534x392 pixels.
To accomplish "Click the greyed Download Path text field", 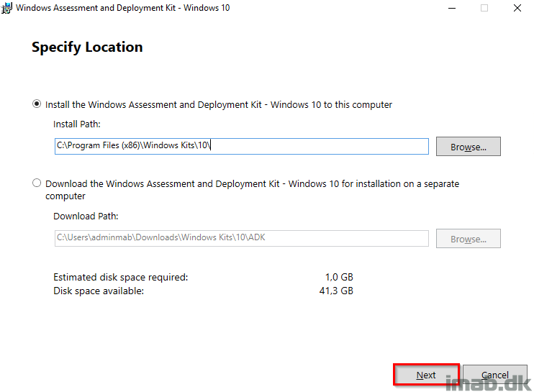I will (242, 238).
